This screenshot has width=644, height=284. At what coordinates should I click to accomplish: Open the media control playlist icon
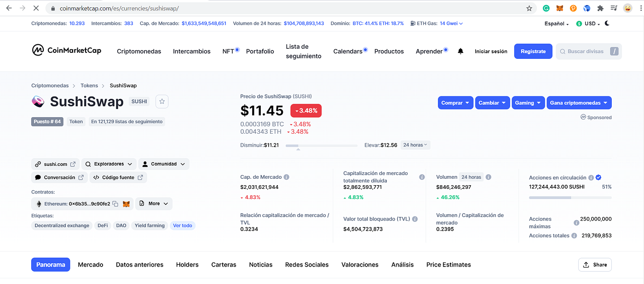point(614,8)
